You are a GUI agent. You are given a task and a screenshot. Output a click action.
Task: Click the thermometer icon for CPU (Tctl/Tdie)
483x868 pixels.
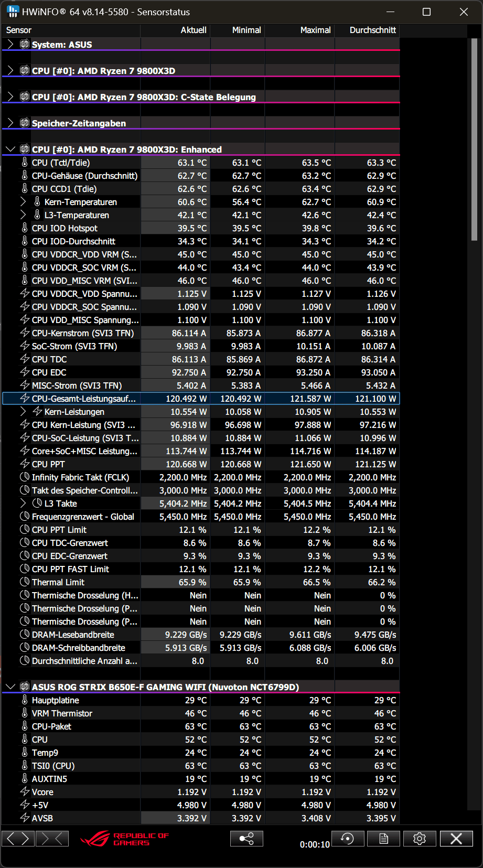point(25,163)
